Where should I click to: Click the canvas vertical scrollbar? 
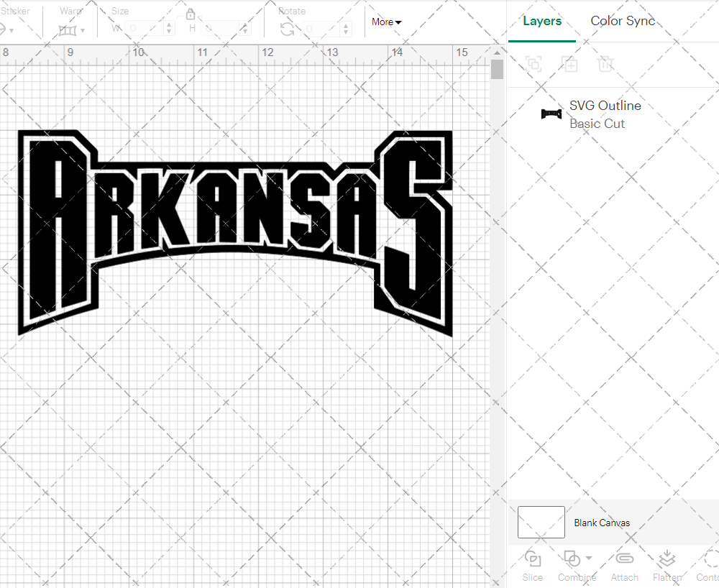click(496, 68)
